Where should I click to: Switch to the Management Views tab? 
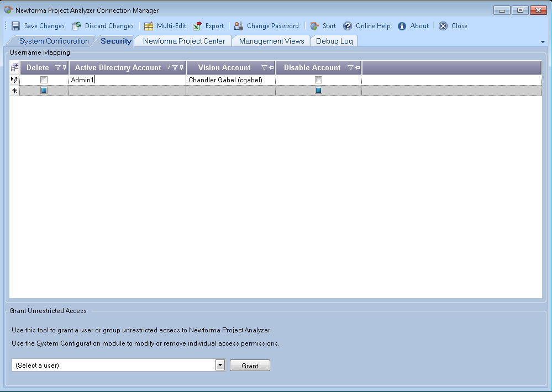point(271,41)
